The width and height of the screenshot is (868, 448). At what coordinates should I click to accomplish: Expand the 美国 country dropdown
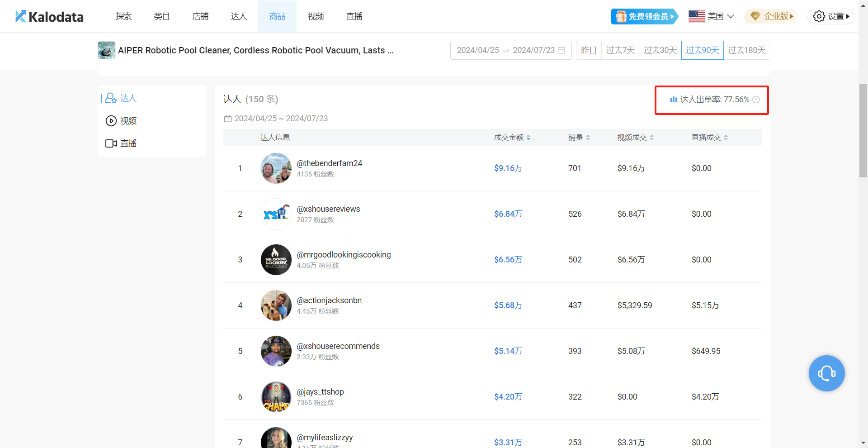click(x=711, y=16)
